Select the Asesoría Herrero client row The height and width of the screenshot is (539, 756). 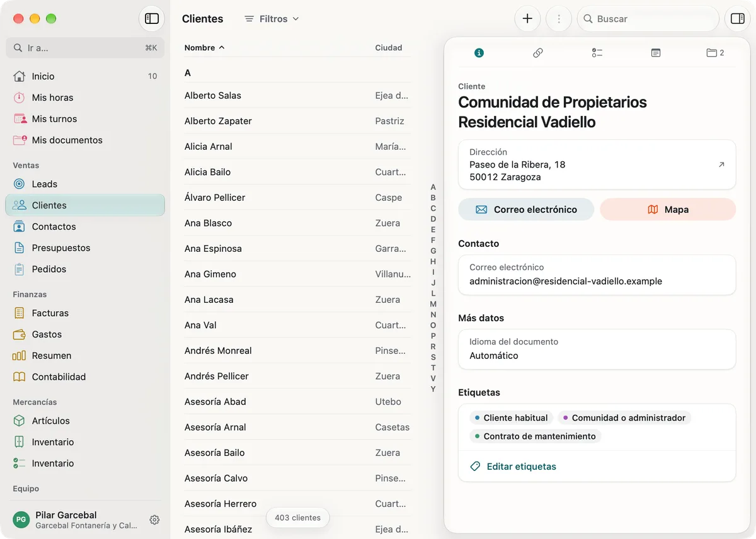click(x=297, y=504)
